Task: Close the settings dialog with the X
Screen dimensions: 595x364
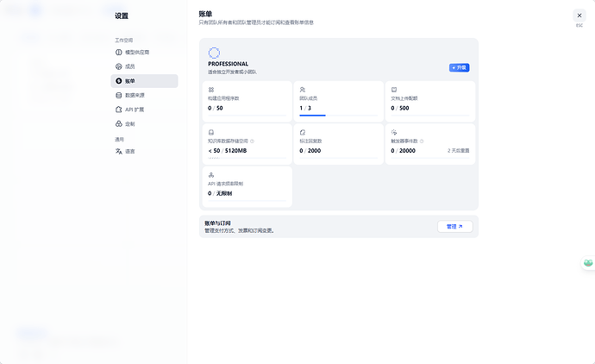Action: coord(579,16)
